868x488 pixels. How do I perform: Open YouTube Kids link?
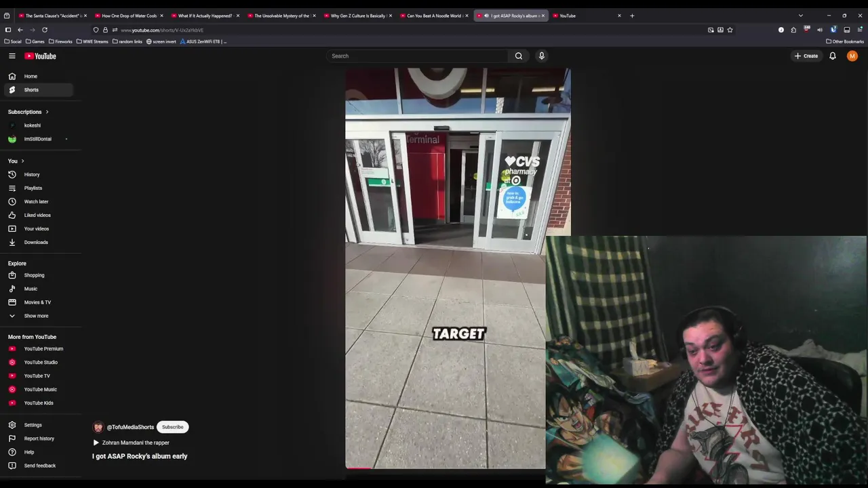tap(39, 403)
